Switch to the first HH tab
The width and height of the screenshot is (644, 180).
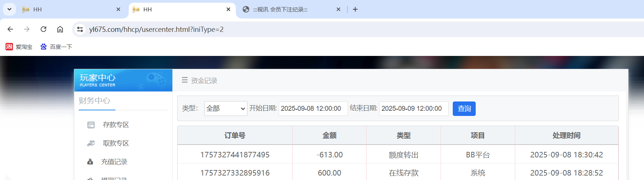coord(71,9)
